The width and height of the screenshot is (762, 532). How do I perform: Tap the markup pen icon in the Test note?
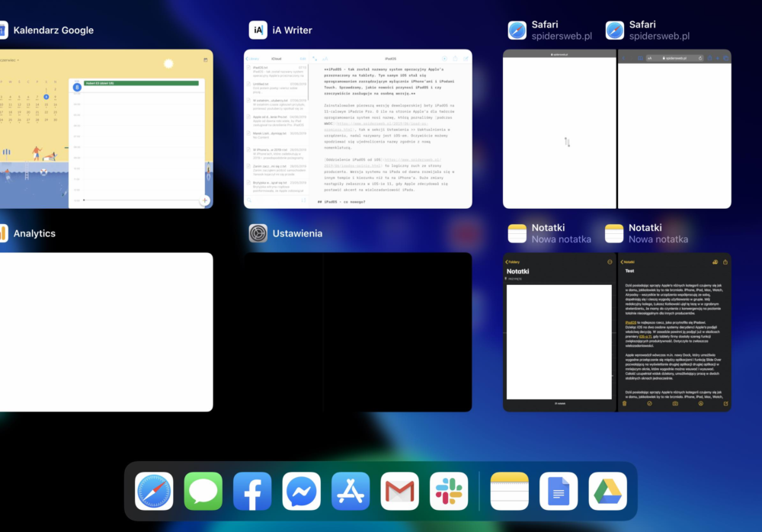(700, 403)
